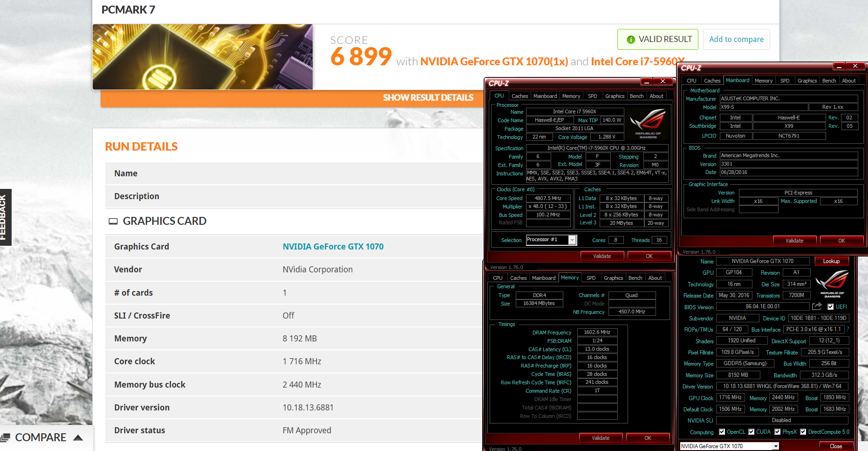The width and height of the screenshot is (868, 451).
Task: Open Memory tab in CPU-Z CPU window
Action: [x=571, y=96]
